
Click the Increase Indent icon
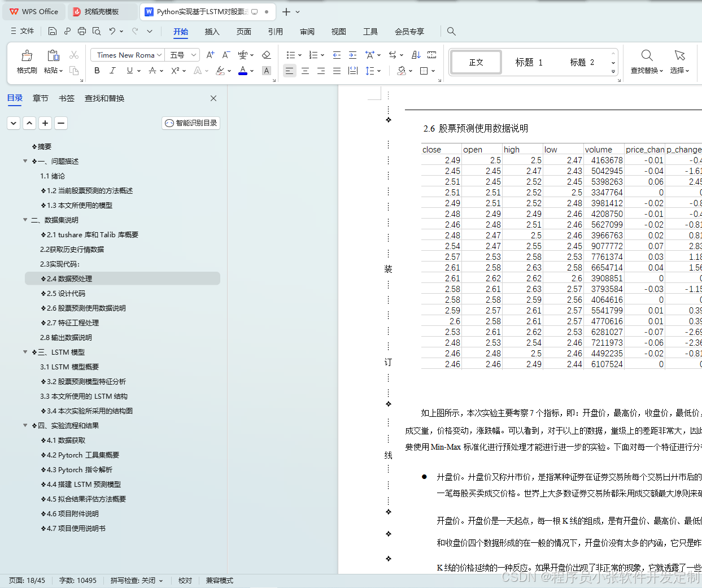pyautogui.click(x=353, y=55)
